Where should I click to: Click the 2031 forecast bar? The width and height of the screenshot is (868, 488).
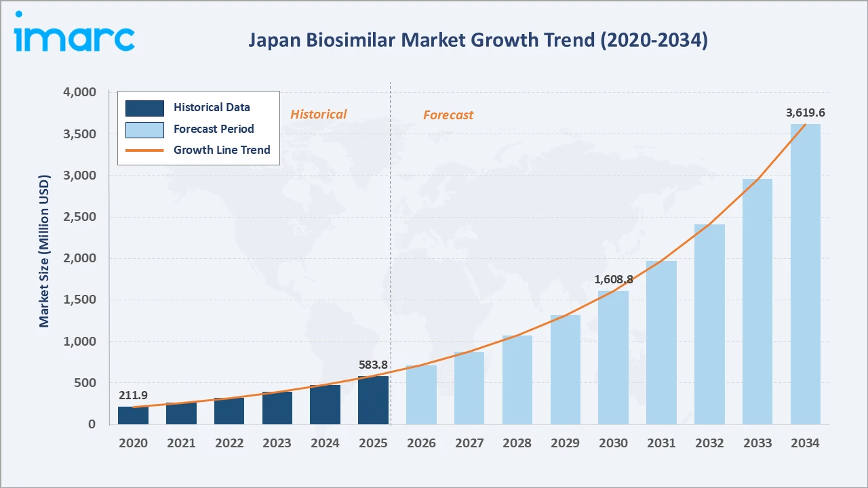point(661,342)
